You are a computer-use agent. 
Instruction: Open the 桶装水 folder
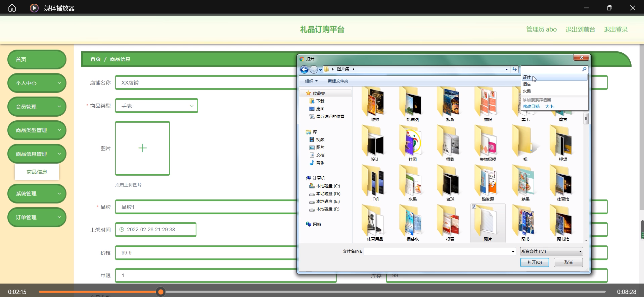(412, 223)
